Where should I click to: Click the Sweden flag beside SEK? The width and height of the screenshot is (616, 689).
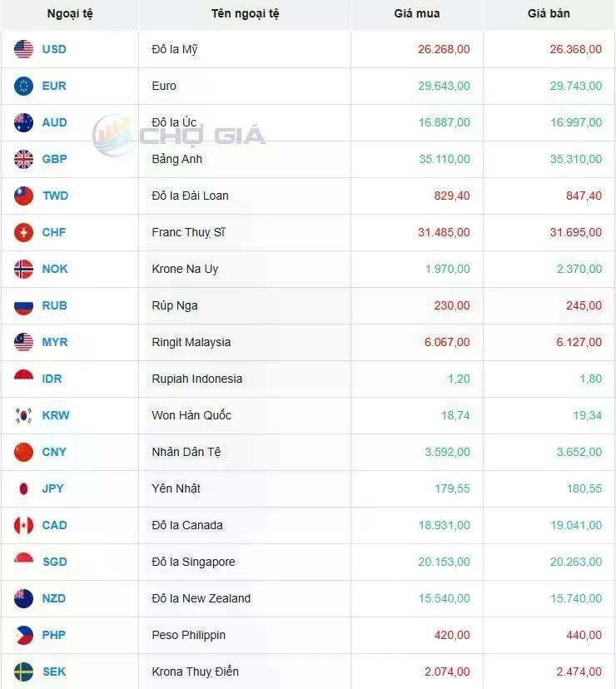point(24,672)
